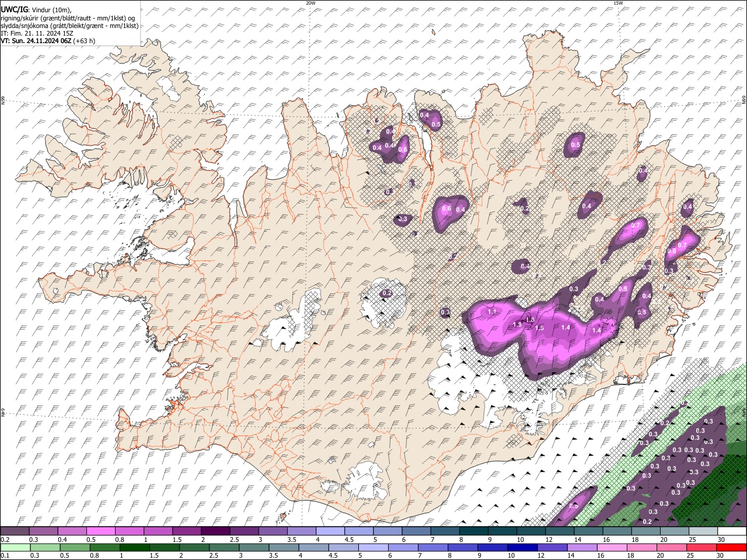This screenshot has width=747, height=560.
Task: Pick the 14 swatch on the snow scale
Action: (x=588, y=531)
